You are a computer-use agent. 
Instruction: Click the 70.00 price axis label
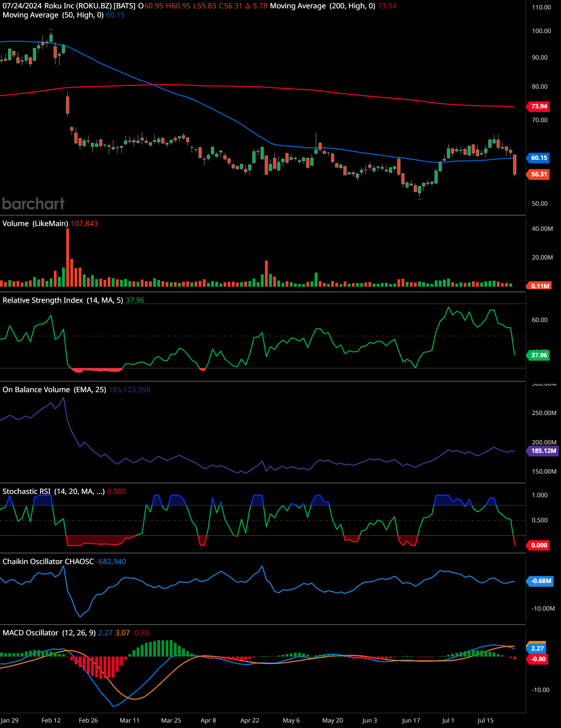[540, 120]
